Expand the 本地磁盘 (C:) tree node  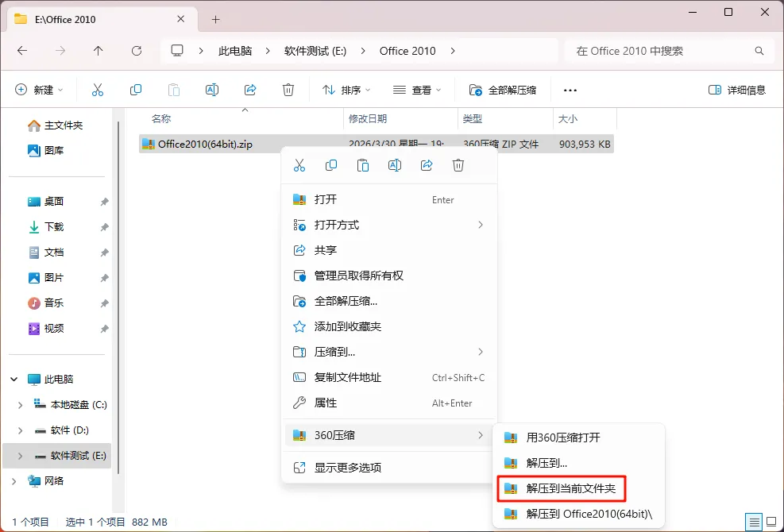(x=20, y=405)
